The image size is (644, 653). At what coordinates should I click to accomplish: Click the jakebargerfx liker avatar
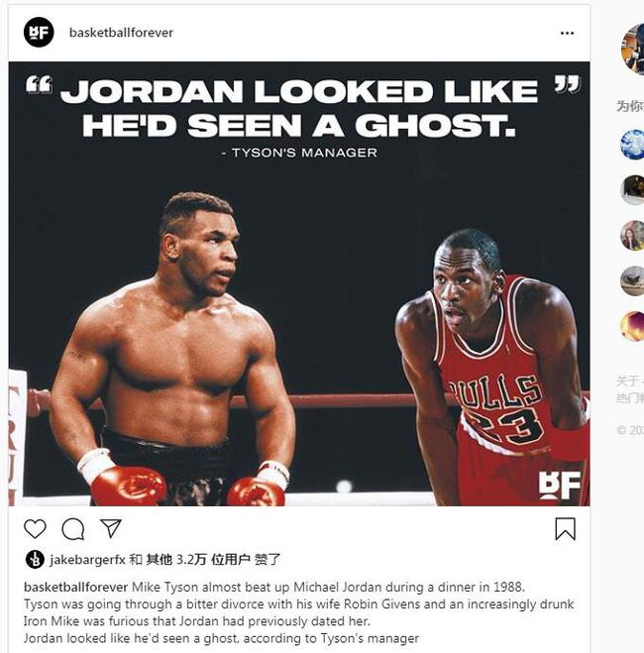35,559
